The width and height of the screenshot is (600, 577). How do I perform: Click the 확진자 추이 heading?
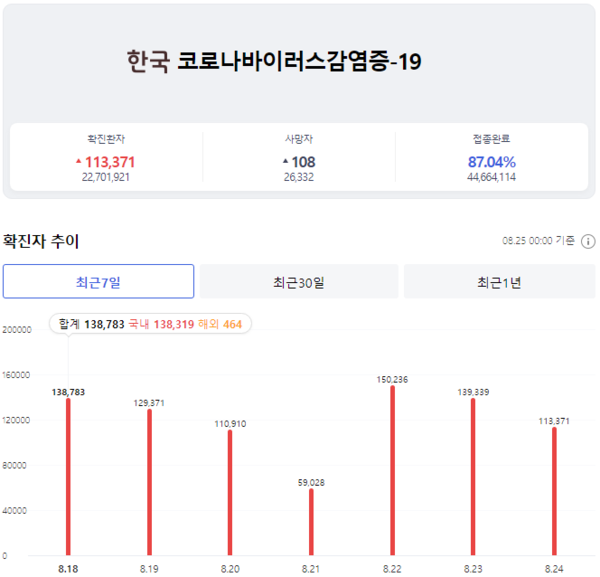click(41, 241)
